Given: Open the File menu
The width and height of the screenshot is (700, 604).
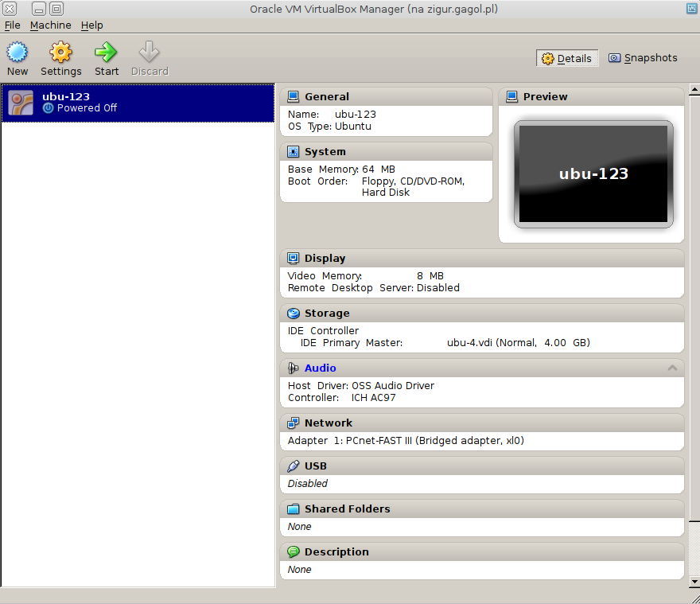Looking at the screenshot, I should point(12,25).
